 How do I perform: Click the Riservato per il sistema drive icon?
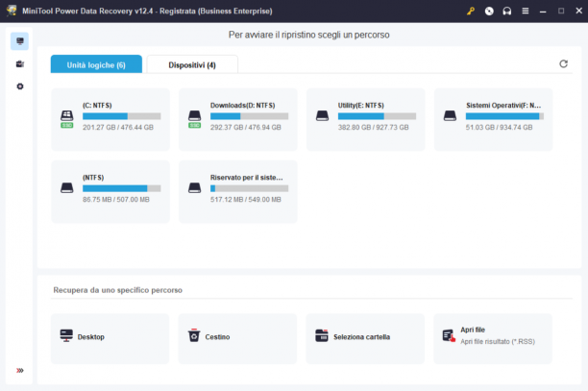[194, 187]
